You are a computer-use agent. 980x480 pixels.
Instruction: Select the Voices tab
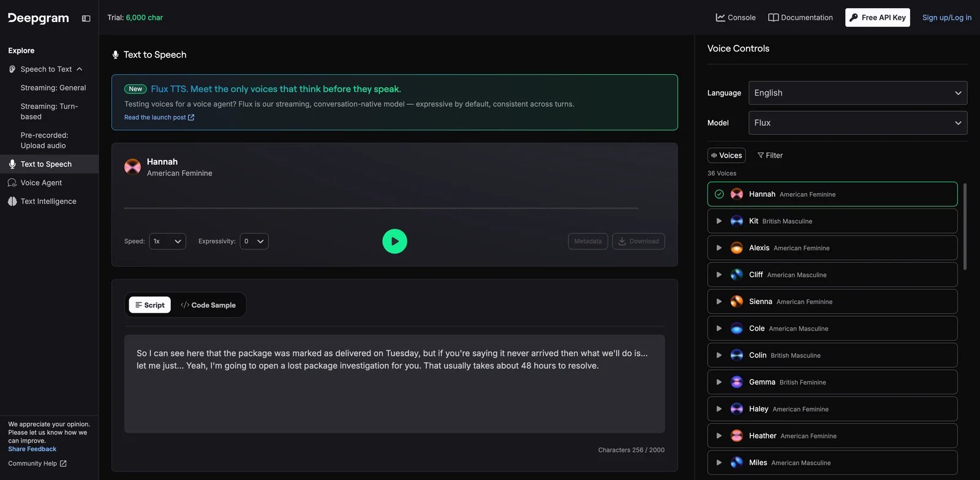(x=726, y=156)
